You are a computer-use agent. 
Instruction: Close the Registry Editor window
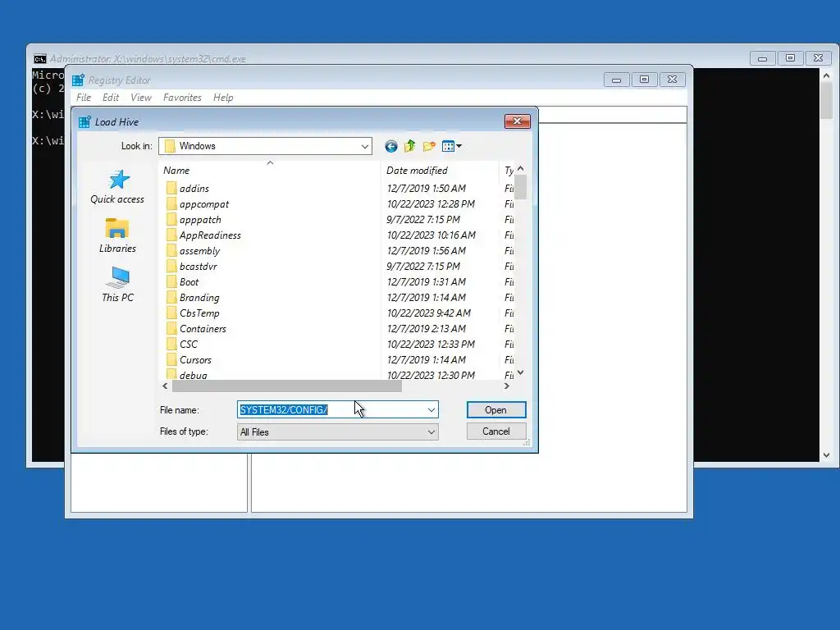[673, 80]
